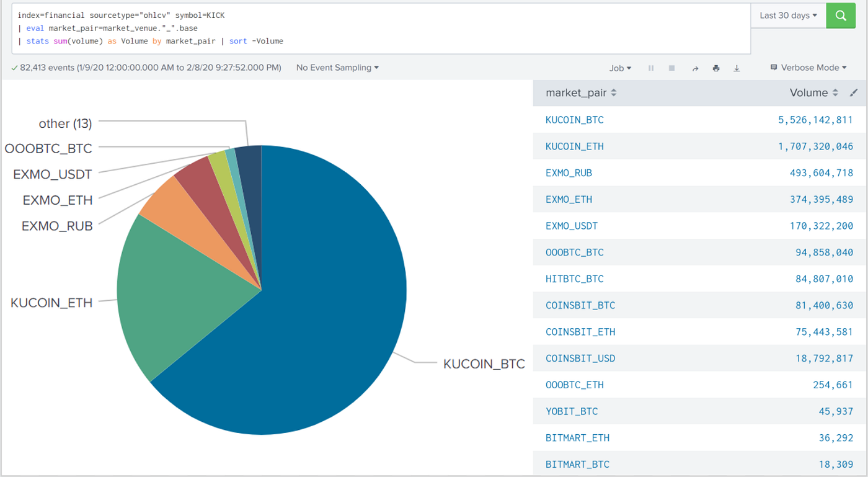The height and width of the screenshot is (477, 868).
Task: Click the volume value 84,807,010
Action: click(825, 279)
